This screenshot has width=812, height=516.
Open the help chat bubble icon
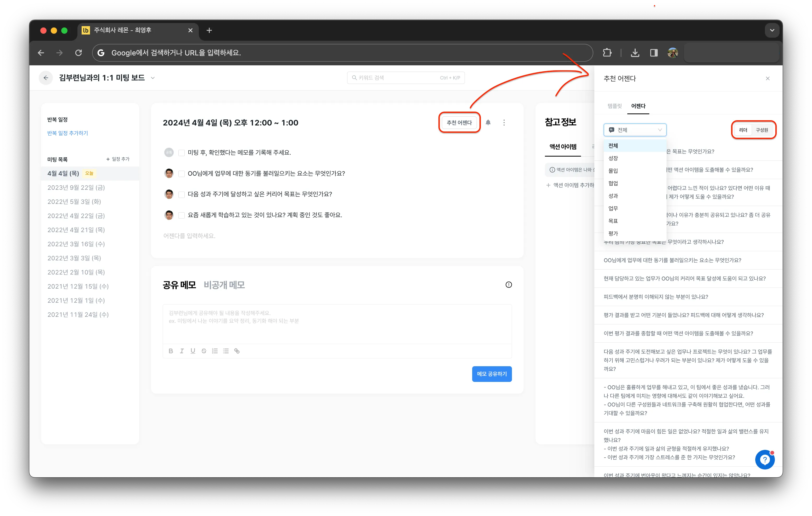pos(765,460)
